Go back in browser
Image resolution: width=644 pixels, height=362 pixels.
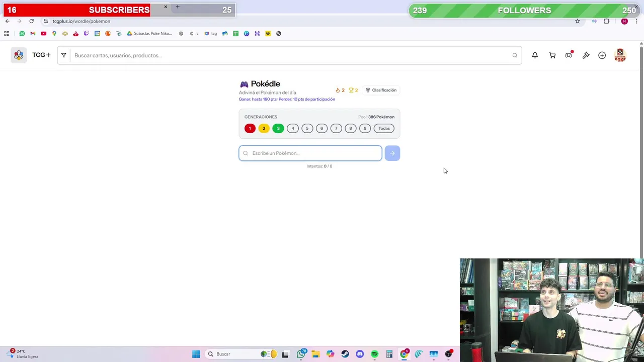7,21
